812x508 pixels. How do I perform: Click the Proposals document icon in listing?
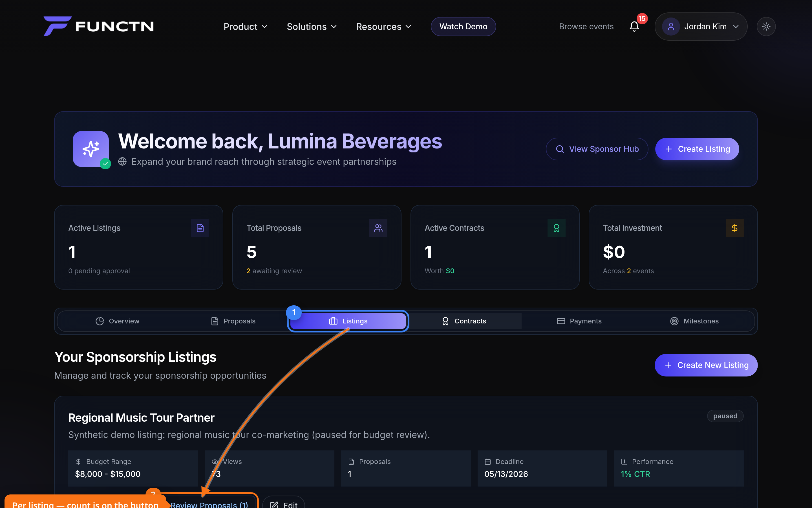(x=351, y=462)
